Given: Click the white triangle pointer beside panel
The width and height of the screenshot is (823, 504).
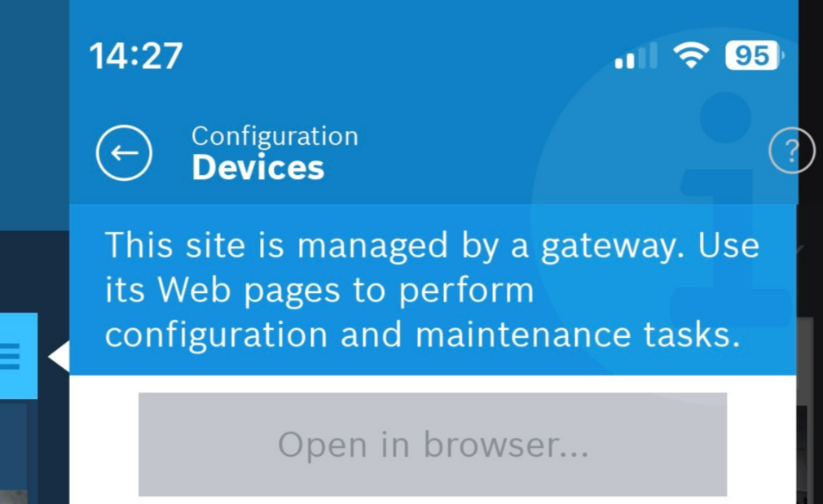Looking at the screenshot, I should point(59,356).
